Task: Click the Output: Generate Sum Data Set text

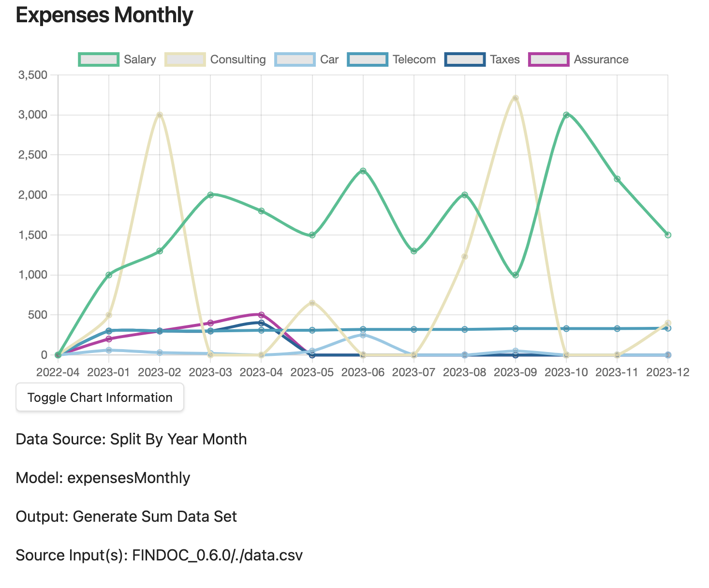Action: (126, 516)
